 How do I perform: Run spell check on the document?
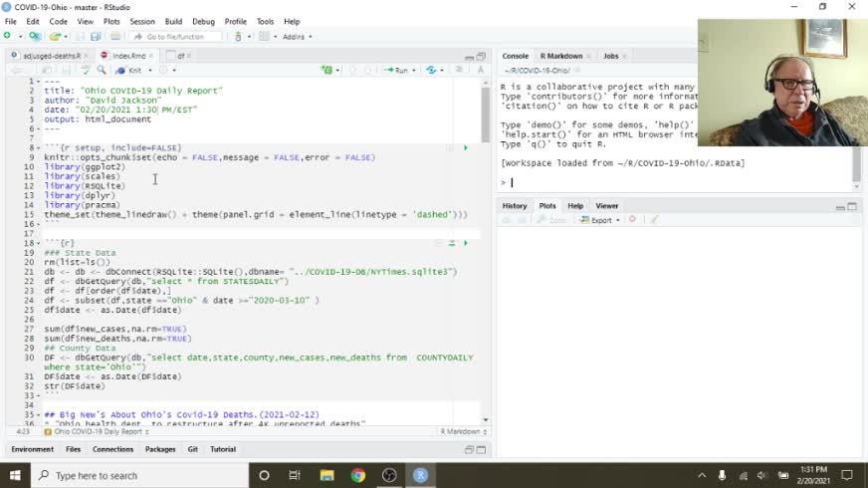86,70
